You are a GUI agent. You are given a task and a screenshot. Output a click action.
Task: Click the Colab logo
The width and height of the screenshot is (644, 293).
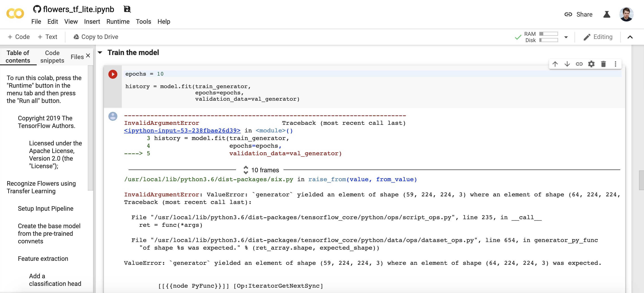click(15, 14)
